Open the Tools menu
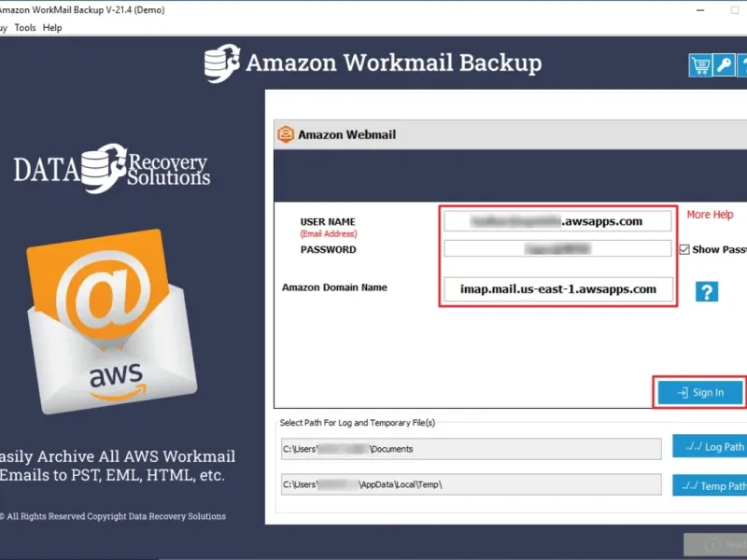Image resolution: width=747 pixels, height=560 pixels. (x=25, y=28)
